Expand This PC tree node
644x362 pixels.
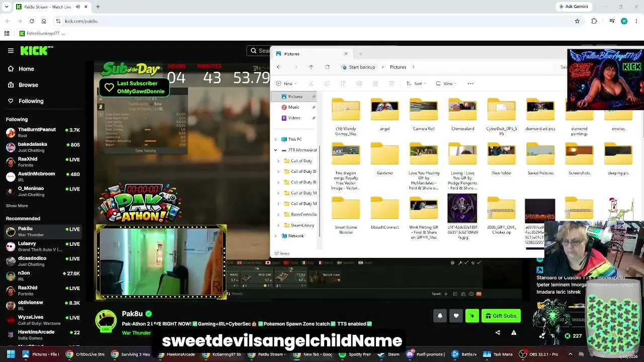275,139
